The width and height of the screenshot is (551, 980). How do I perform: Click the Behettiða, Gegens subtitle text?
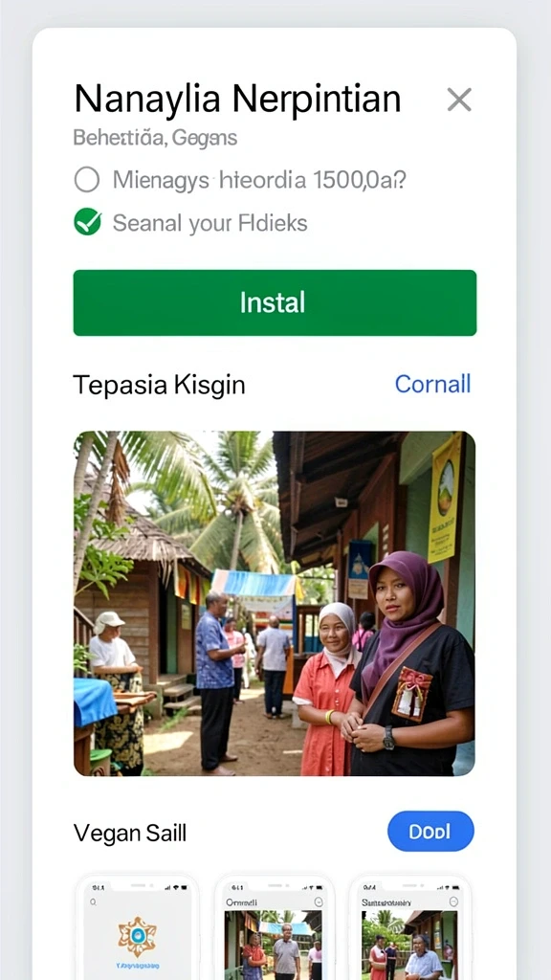click(155, 138)
